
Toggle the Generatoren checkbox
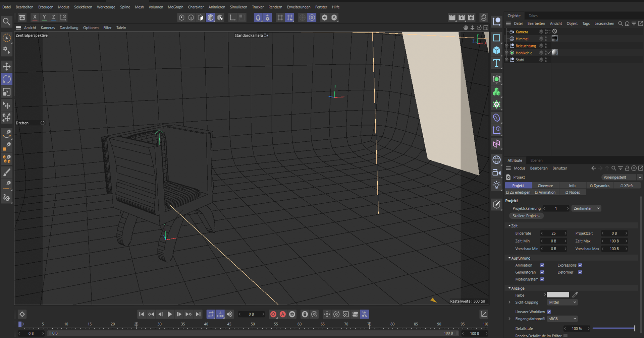pos(542,272)
